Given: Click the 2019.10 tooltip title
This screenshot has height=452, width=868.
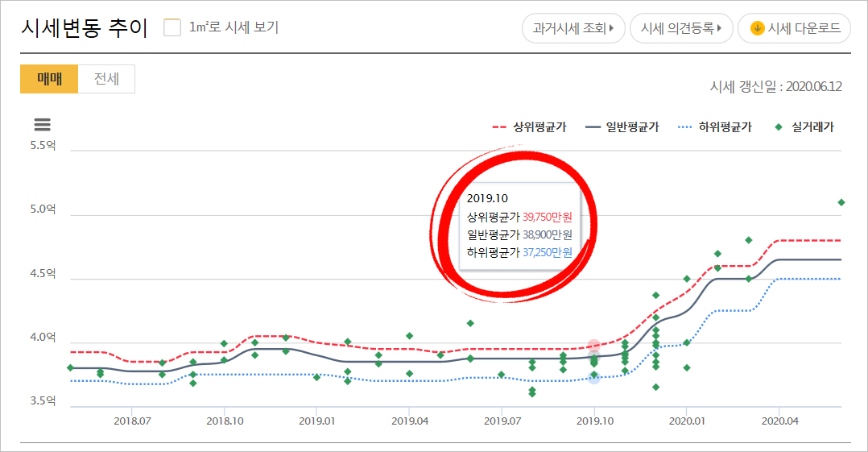Looking at the screenshot, I should [x=487, y=198].
